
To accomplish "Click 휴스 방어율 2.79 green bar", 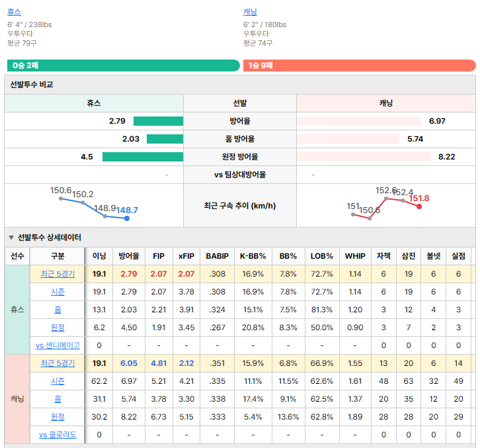I will coord(158,121).
